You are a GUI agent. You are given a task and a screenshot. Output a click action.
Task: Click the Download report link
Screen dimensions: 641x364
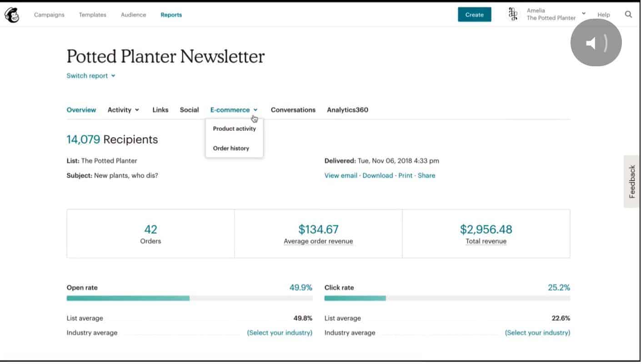(377, 175)
